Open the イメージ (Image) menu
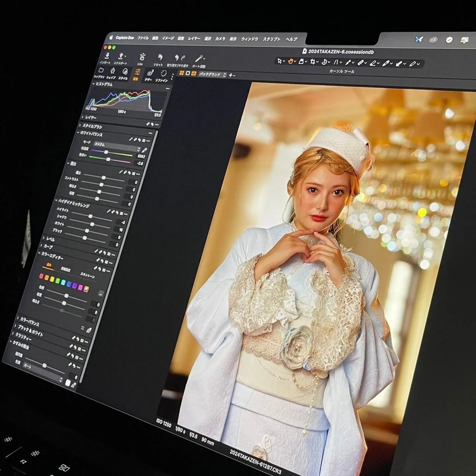 pos(168,38)
